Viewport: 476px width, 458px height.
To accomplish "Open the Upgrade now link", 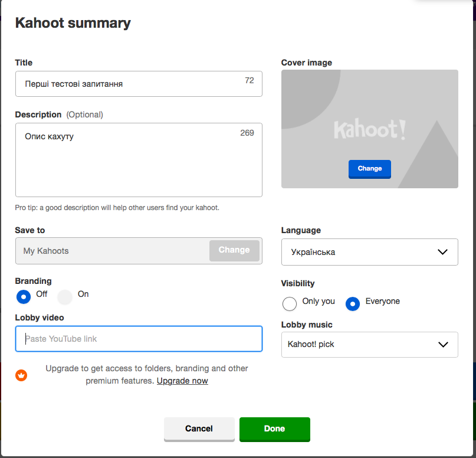I will (182, 381).
